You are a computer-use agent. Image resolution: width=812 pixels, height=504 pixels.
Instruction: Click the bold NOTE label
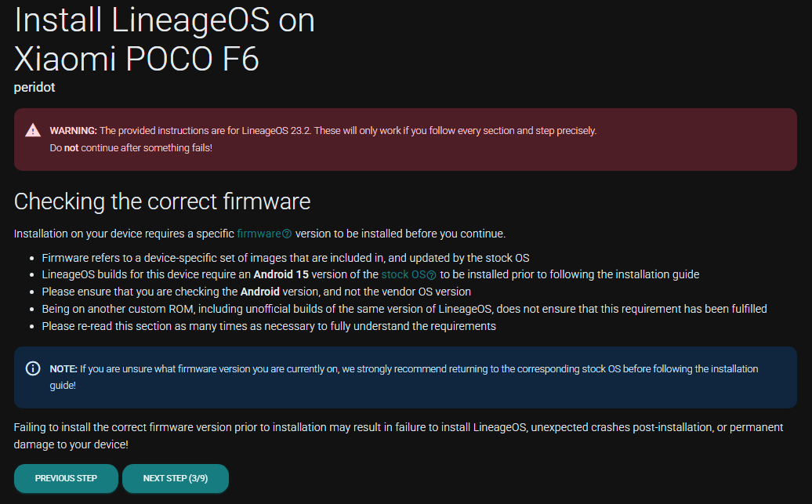tap(63, 368)
